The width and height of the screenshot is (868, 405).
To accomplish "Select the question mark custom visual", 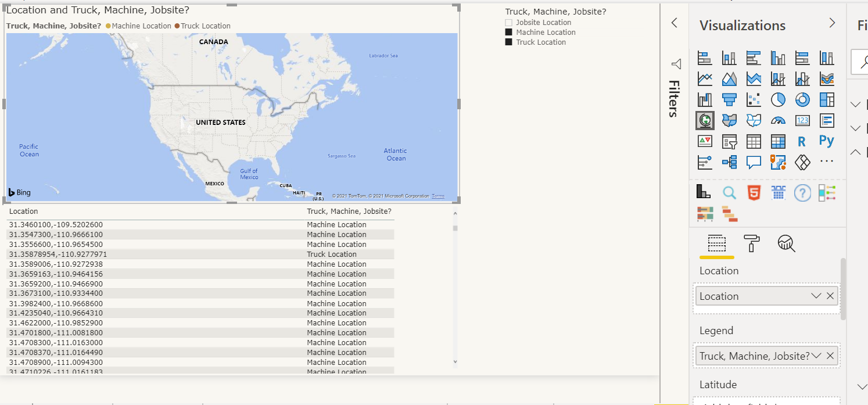I will 802,192.
